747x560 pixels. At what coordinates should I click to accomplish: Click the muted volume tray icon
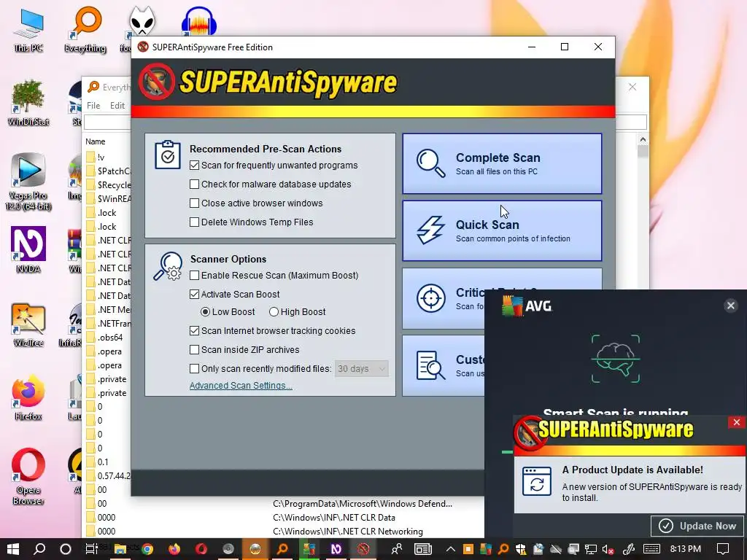coord(608,550)
